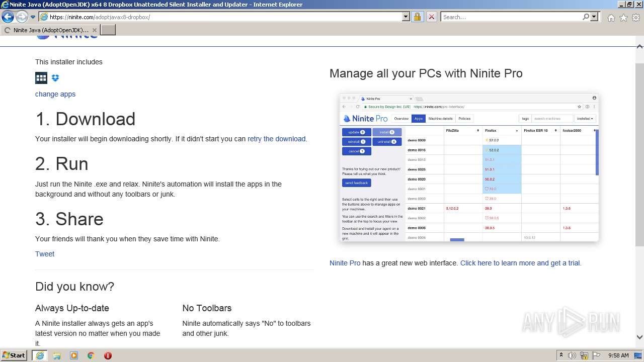Screen dimensions: 644x362
Task: Open the IE Tools gear icon
Action: 636,18
